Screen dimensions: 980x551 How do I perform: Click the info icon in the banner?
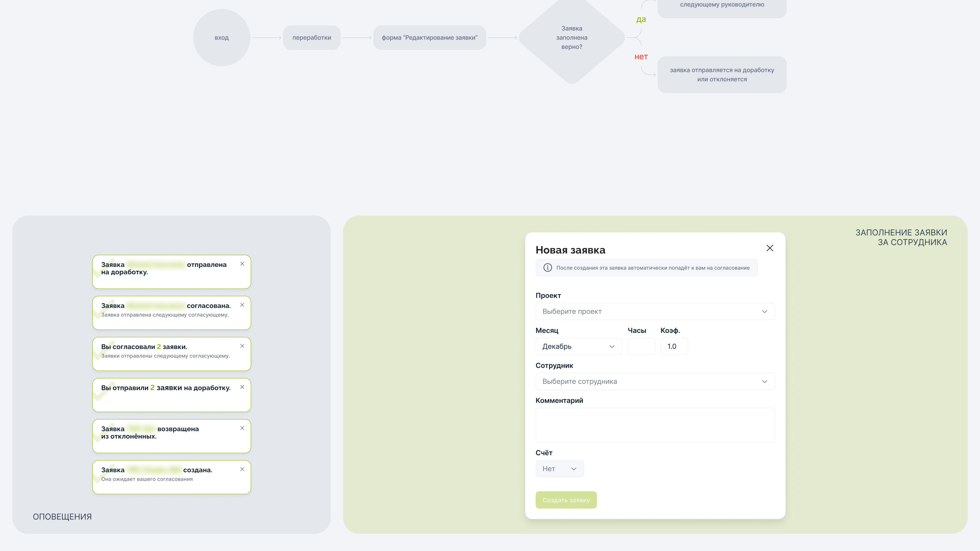[x=548, y=268]
